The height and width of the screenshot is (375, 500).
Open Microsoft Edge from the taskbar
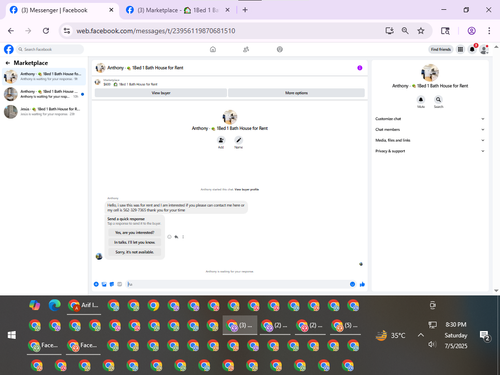point(55,305)
